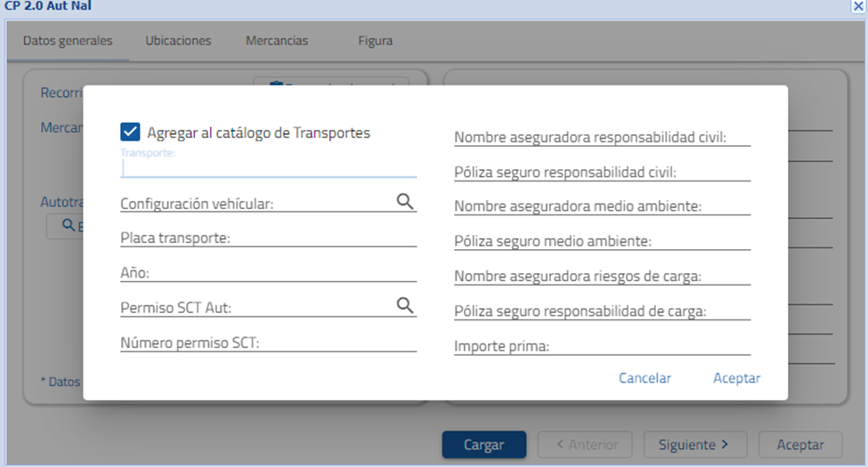
Task: Switch to the Ubicaciones tab
Action: (x=178, y=41)
